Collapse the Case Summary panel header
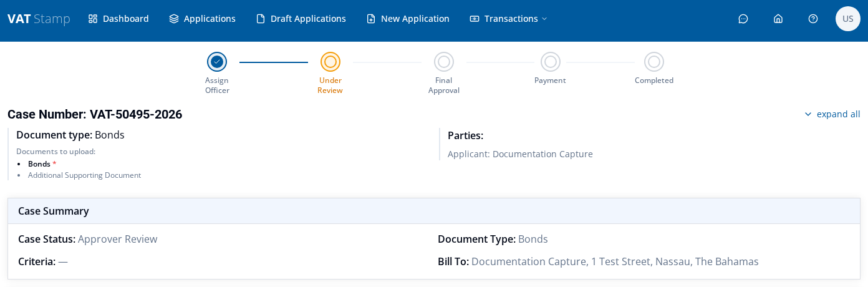 [434, 211]
